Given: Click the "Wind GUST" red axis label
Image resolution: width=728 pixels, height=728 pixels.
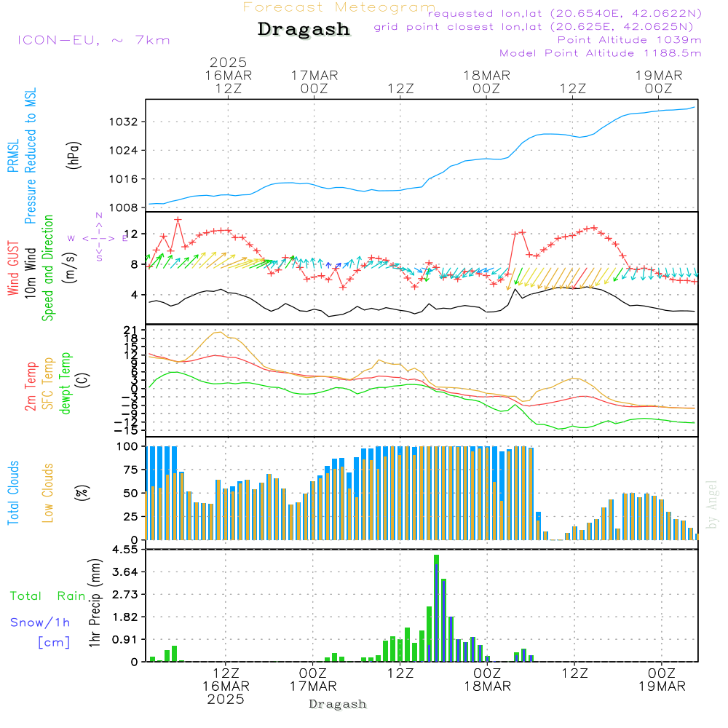Looking at the screenshot, I should coord(13,269).
